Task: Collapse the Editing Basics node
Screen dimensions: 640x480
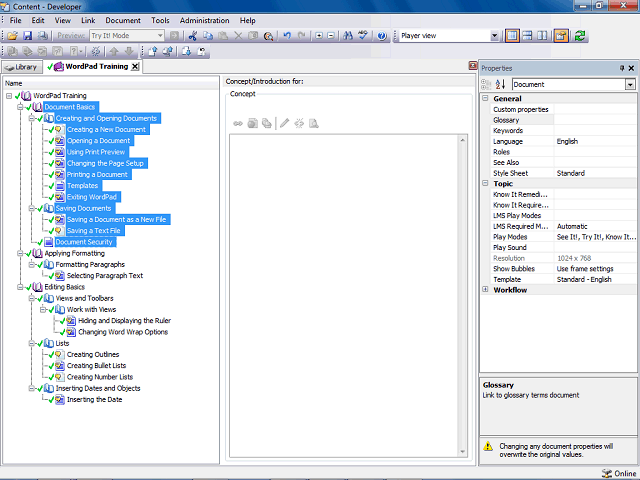Action: [x=20, y=287]
